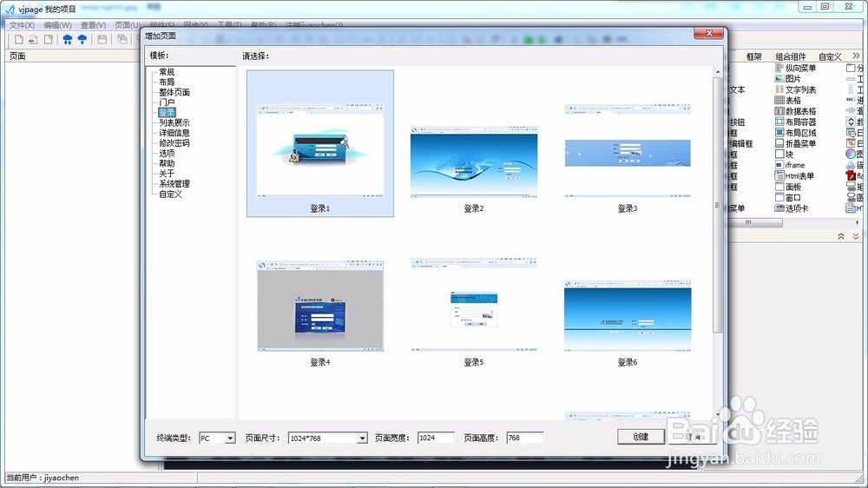Select 门户 template category
Screen dimensions: 868x488
[167, 102]
